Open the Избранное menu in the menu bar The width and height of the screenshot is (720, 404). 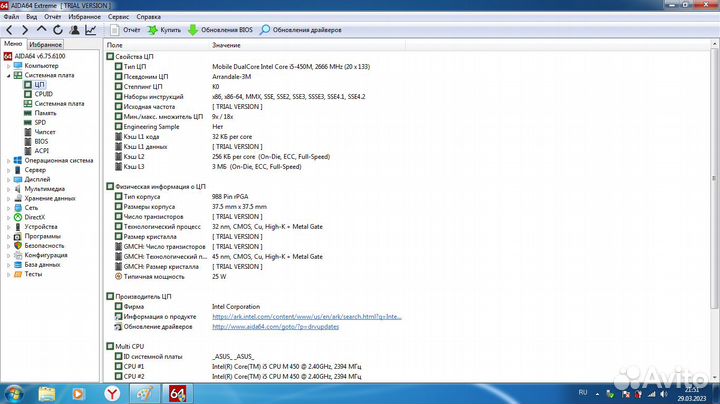pyautogui.click(x=84, y=17)
